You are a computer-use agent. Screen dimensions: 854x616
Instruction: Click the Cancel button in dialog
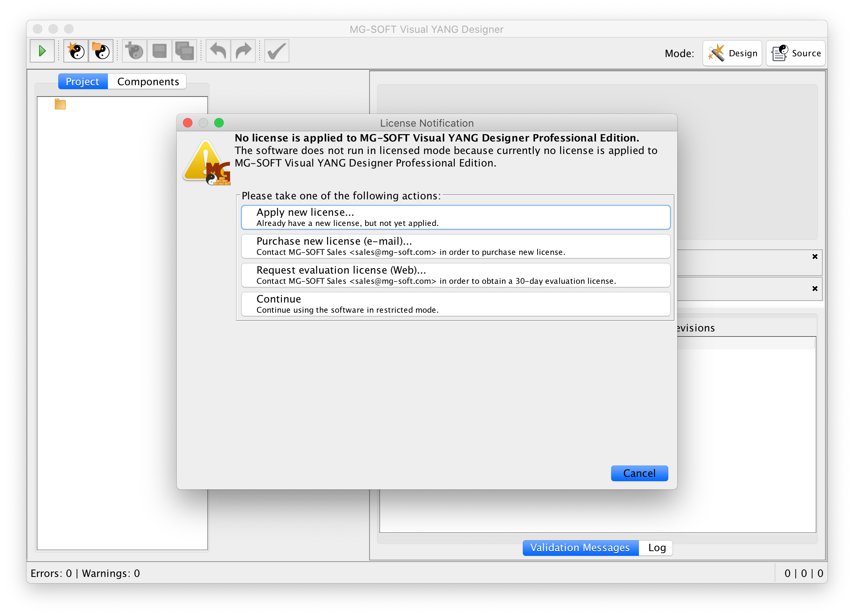tap(639, 473)
